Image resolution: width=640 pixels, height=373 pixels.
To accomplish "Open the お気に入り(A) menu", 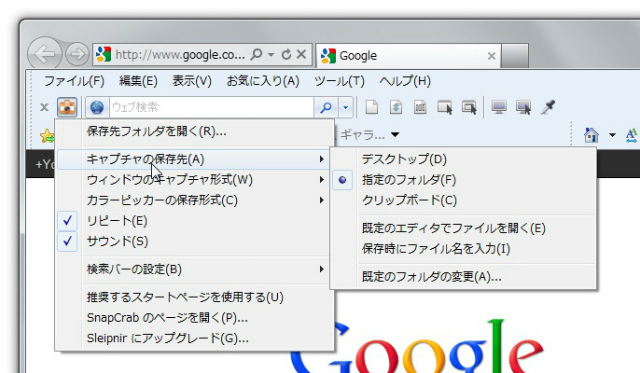I will [x=263, y=81].
